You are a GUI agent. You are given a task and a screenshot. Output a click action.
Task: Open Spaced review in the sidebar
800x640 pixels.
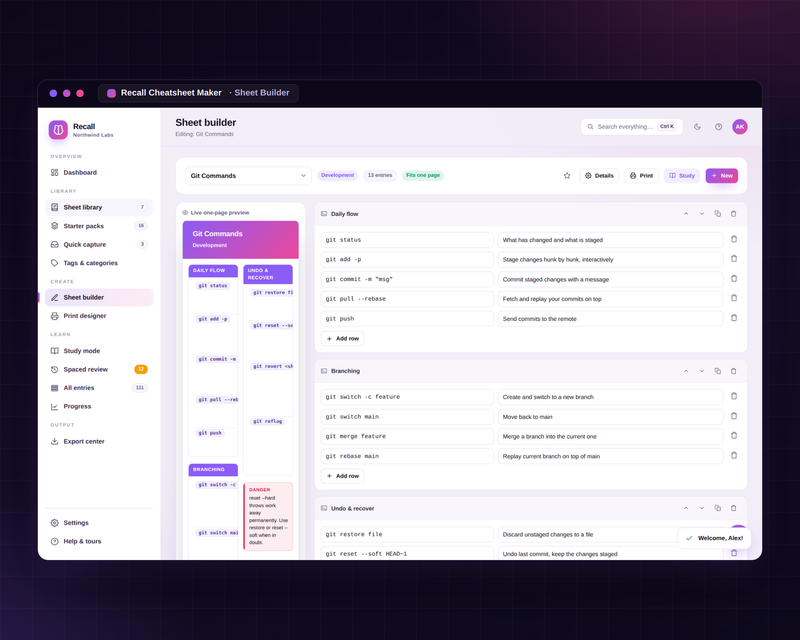click(x=99, y=370)
